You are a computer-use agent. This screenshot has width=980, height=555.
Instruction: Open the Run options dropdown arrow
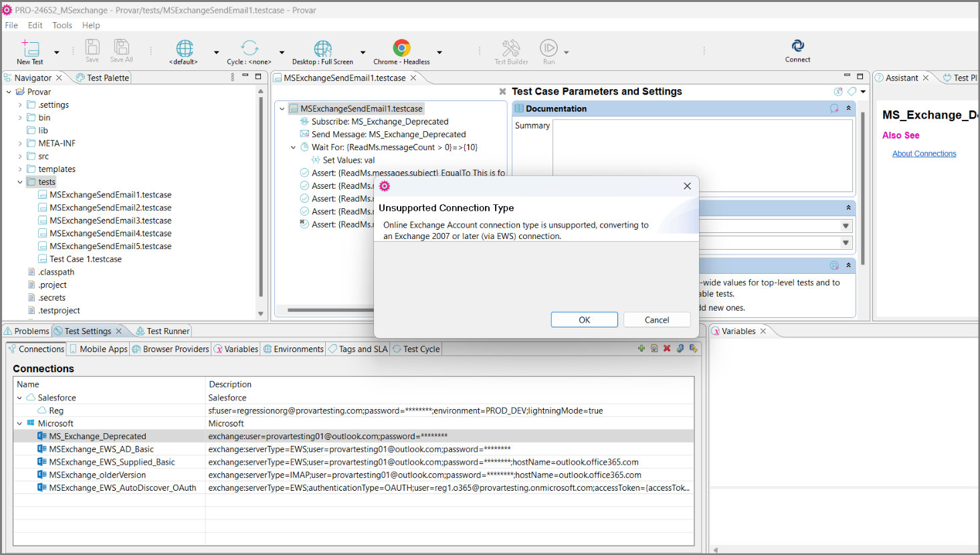566,52
